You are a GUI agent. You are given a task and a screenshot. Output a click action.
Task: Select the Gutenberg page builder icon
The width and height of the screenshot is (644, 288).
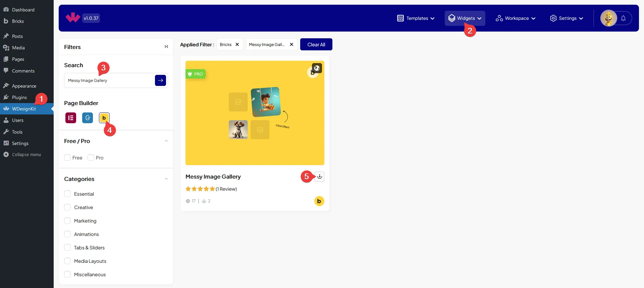tap(88, 118)
